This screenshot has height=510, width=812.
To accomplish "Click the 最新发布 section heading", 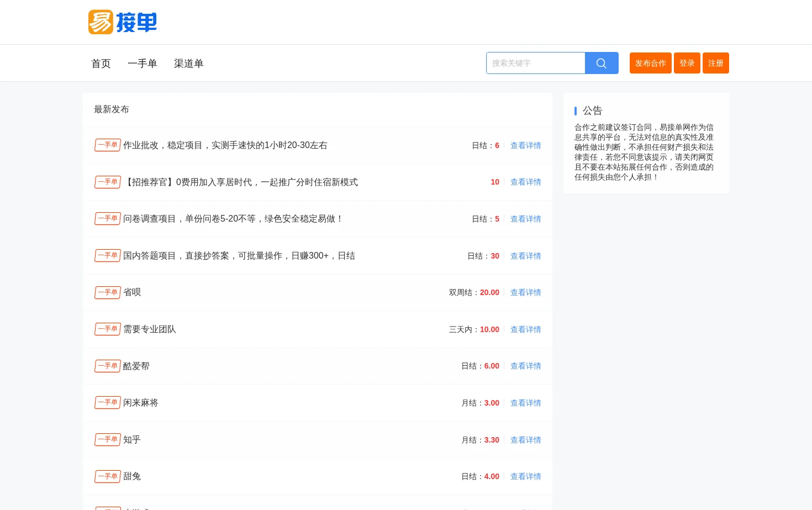I will pyautogui.click(x=112, y=109).
